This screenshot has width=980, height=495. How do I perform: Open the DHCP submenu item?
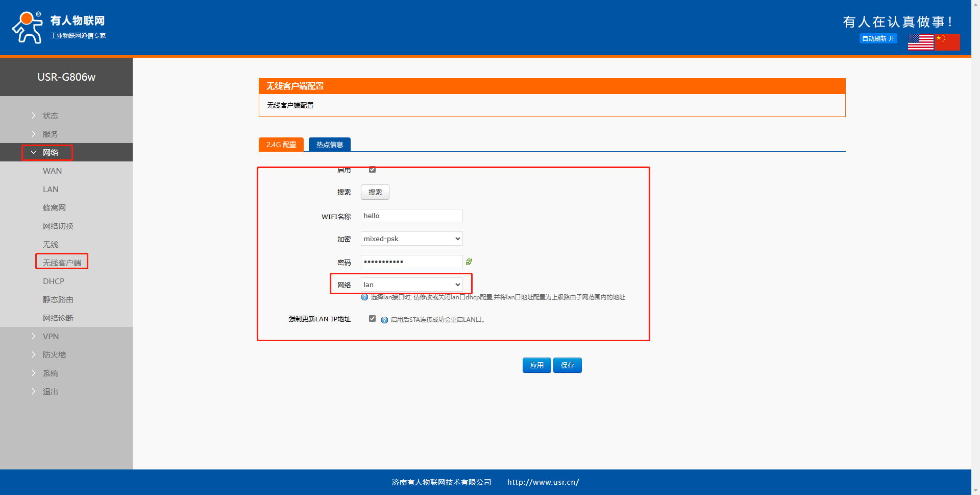coord(54,281)
